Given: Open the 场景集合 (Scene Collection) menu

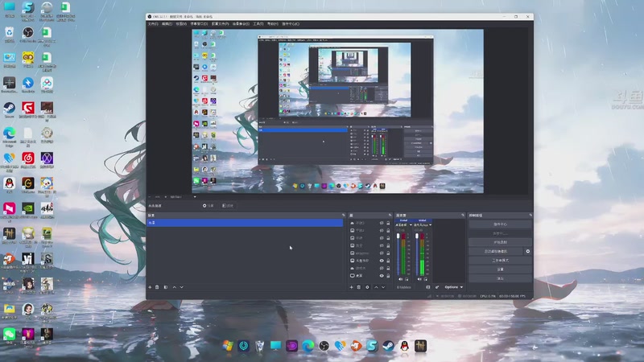Looking at the screenshot, I should [x=241, y=24].
